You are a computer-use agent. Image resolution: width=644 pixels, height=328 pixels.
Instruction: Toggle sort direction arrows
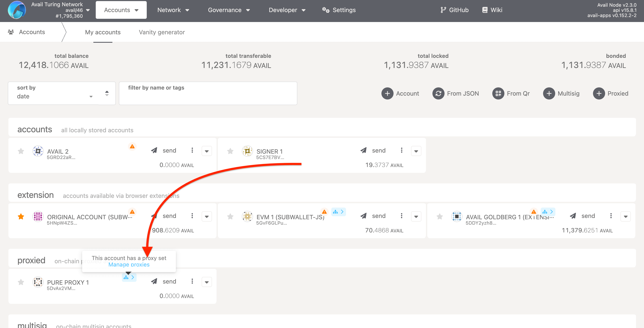coord(107,93)
